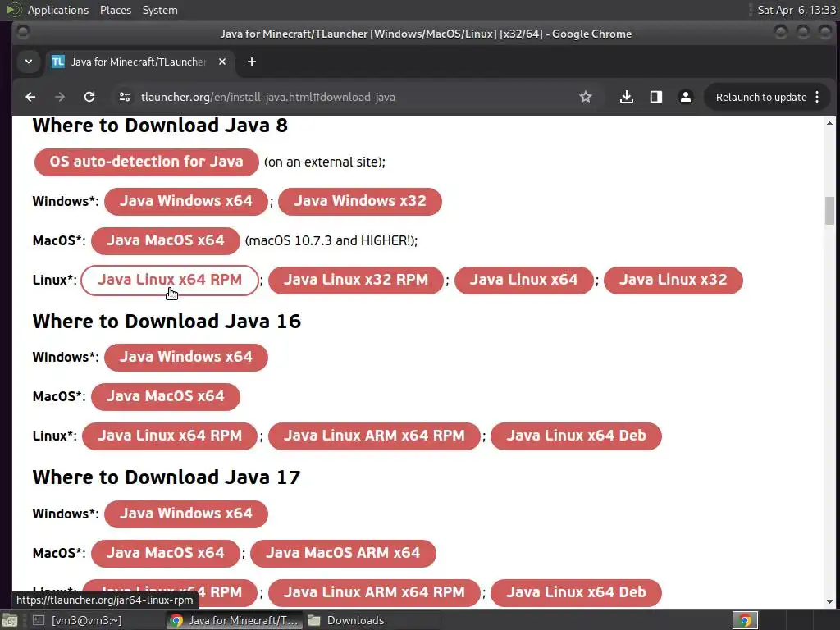This screenshot has width=840, height=630.
Task: Click Where to Download Java 8 heading
Action: (160, 126)
